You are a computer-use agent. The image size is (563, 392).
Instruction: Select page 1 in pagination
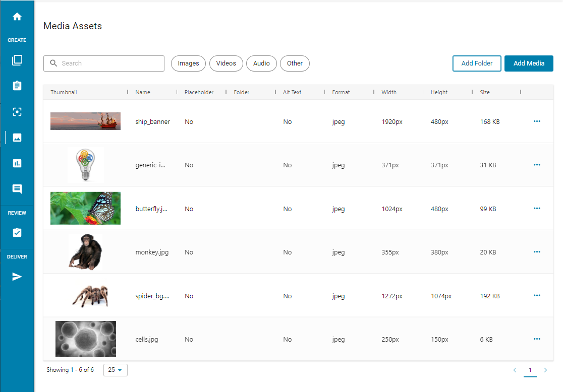point(530,370)
